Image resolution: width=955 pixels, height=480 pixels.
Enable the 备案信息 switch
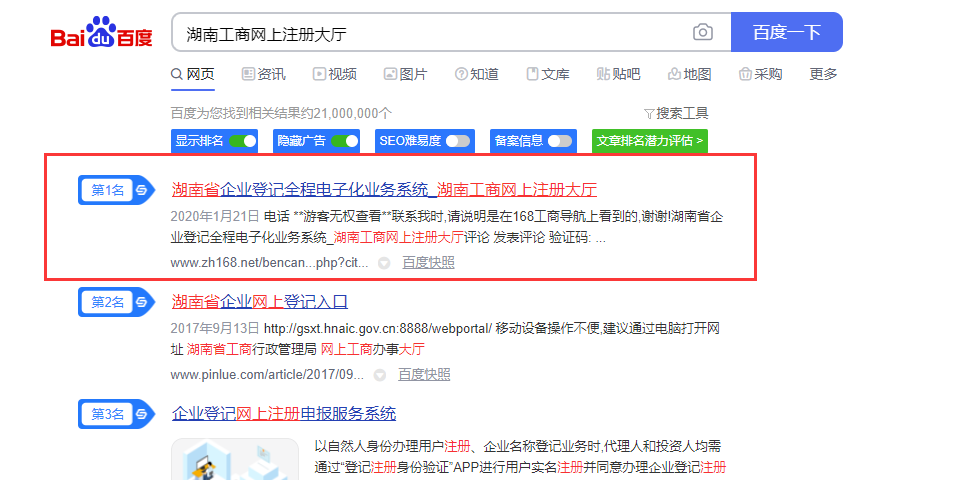[x=560, y=141]
